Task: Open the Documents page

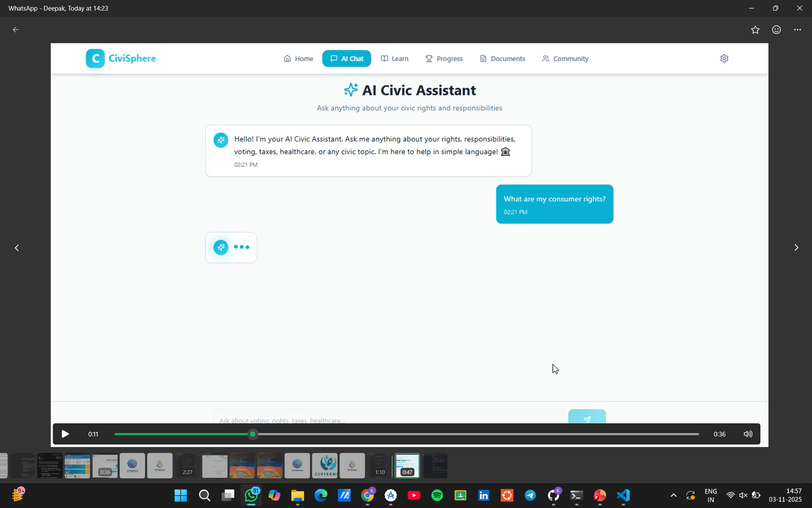Action: [502, 58]
